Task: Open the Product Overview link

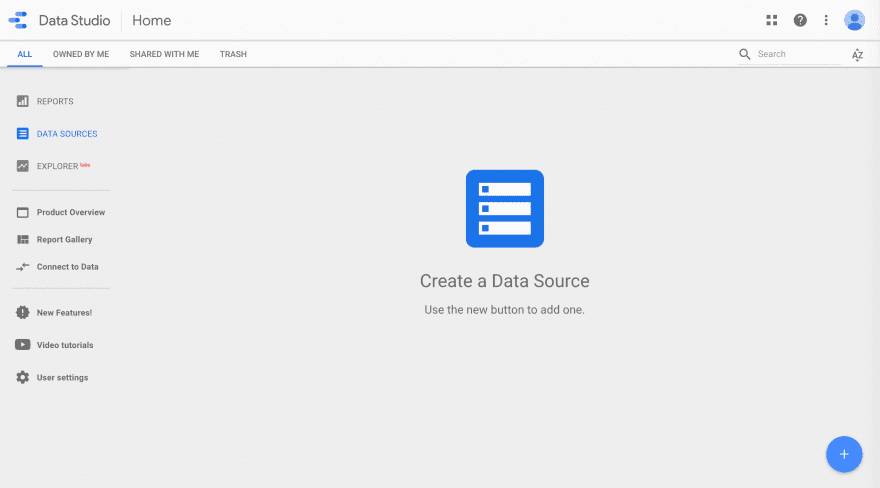Action: pos(70,212)
